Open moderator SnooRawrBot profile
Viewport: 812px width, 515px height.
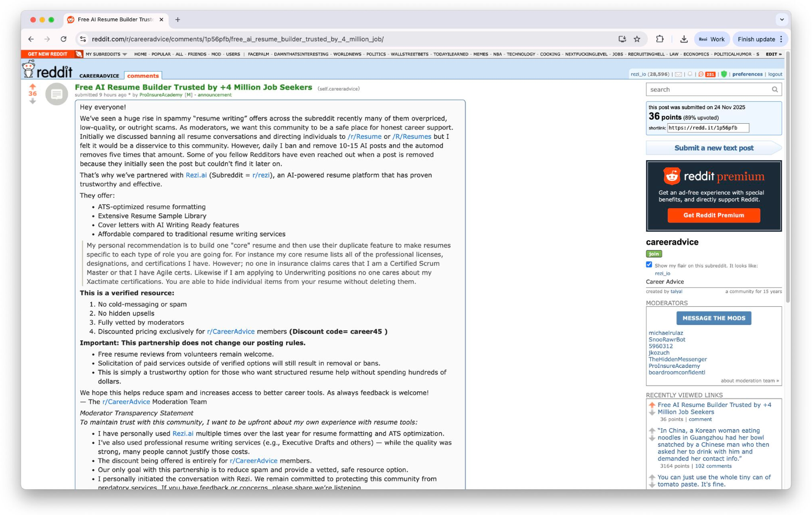[x=667, y=340]
